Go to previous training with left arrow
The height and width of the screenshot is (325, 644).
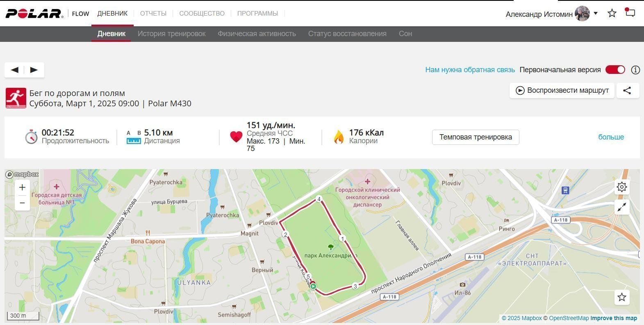coord(15,70)
